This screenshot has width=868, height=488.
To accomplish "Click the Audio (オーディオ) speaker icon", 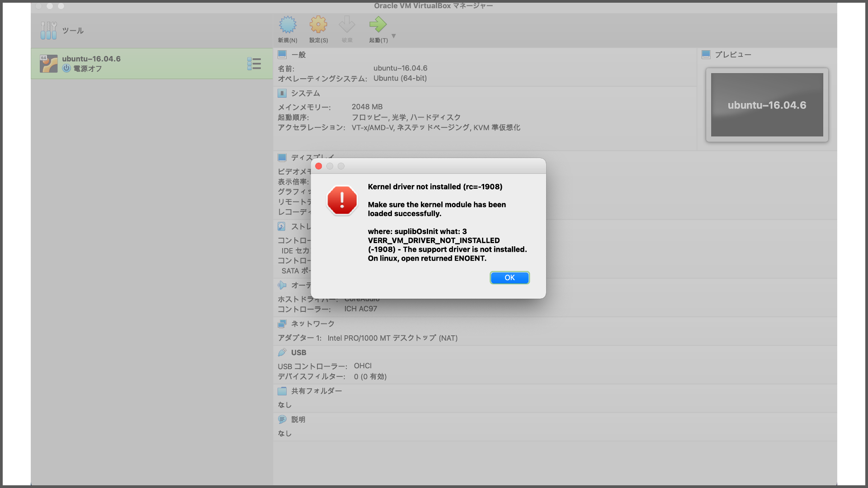I will coord(282,285).
